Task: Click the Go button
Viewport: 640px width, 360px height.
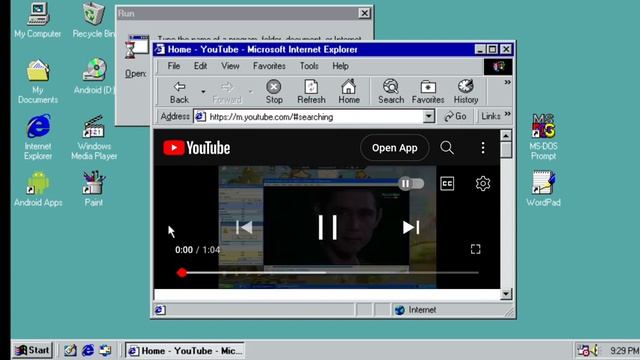Action: click(x=456, y=117)
